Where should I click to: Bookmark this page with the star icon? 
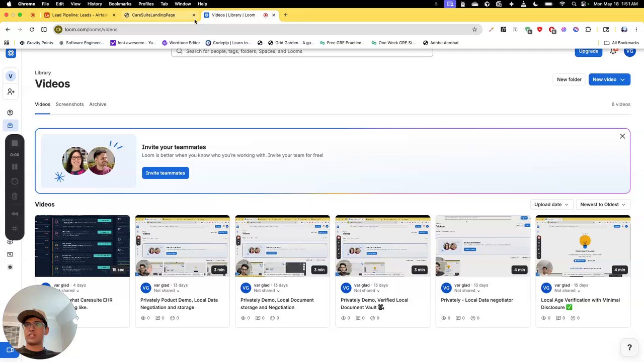[x=474, y=30]
